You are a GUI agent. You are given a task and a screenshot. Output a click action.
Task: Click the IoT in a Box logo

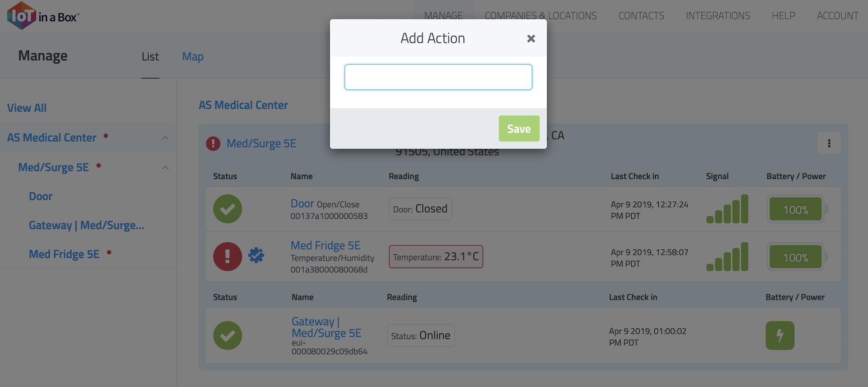tap(43, 16)
